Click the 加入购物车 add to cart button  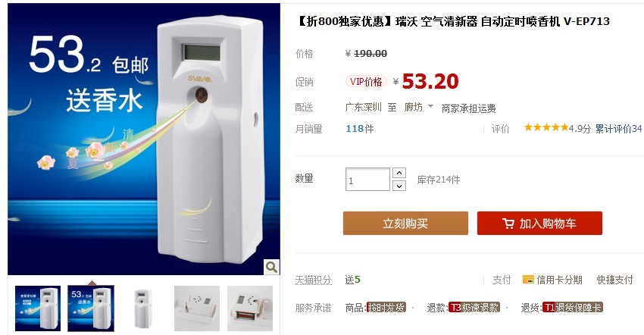(539, 223)
